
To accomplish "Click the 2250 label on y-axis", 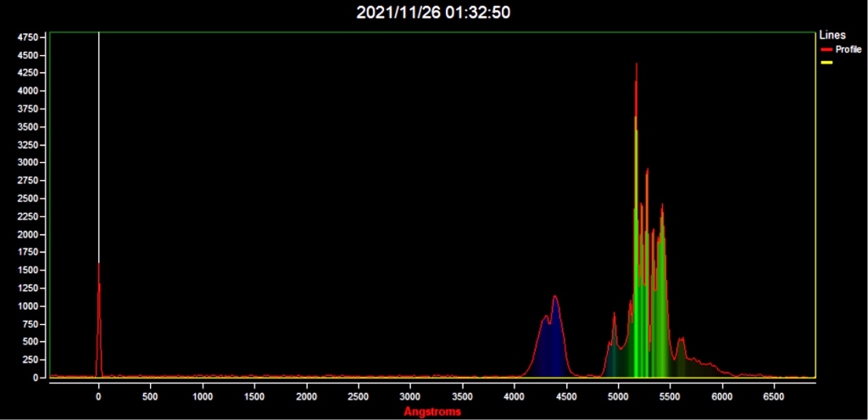I will tap(28, 216).
